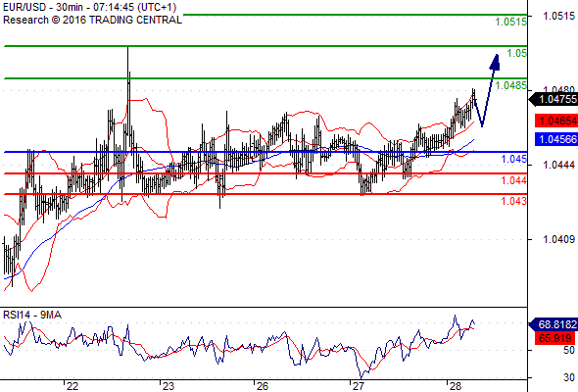Click the red 1.04654 price tag
The image size is (578, 392).
point(556,121)
